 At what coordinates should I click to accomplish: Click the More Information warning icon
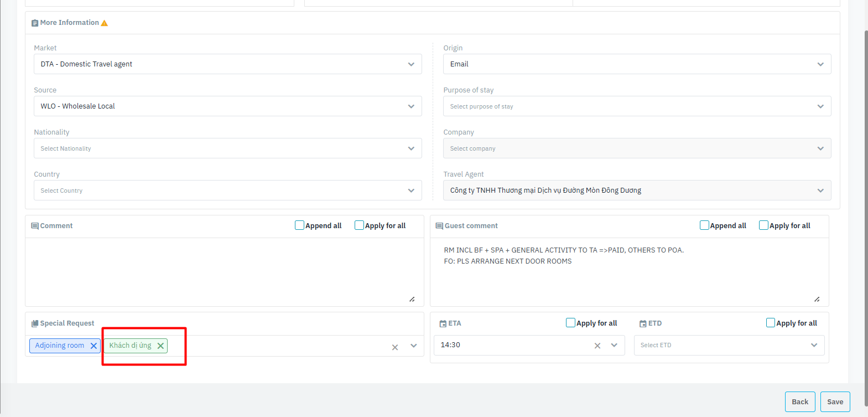[105, 23]
